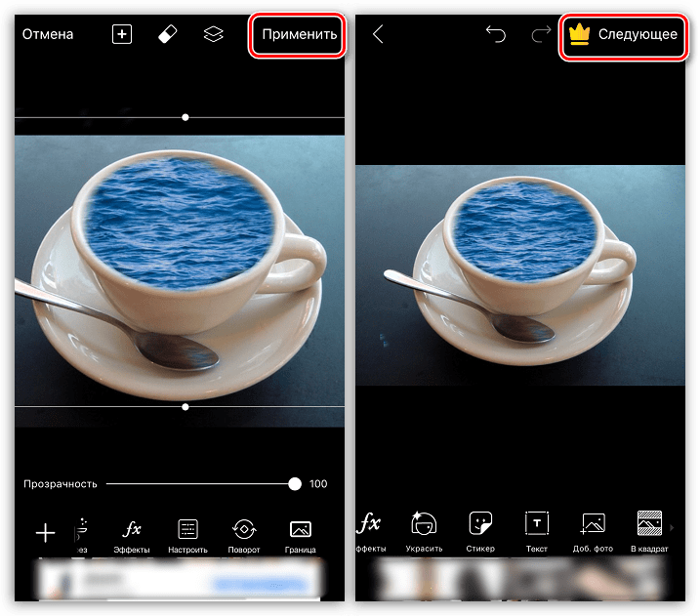This screenshot has width=700, height=616.
Task: Select the В квадрат square fit tool
Action: 649,531
